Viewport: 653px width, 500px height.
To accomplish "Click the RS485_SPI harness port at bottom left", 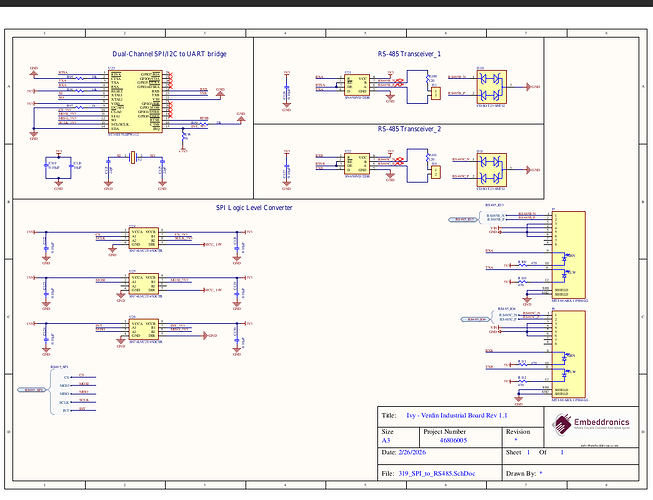I will point(31,390).
